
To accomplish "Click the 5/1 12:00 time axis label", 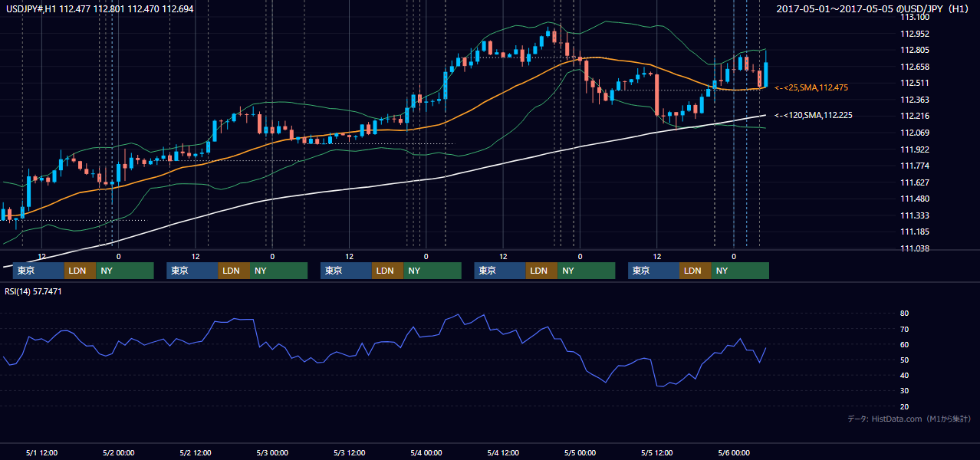I will coord(41,452).
